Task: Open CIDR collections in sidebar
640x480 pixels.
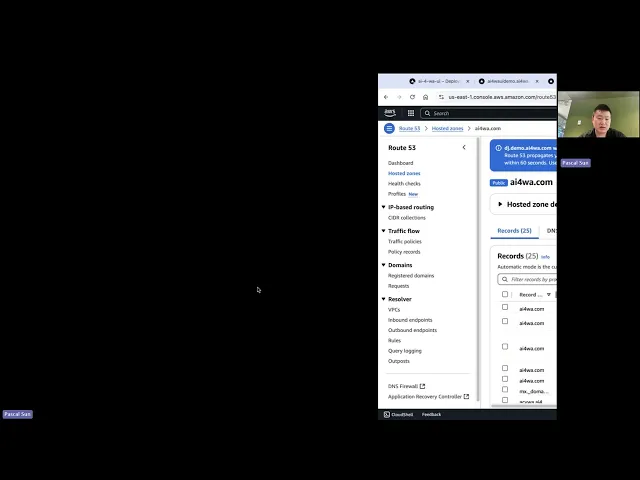Action: (x=407, y=218)
